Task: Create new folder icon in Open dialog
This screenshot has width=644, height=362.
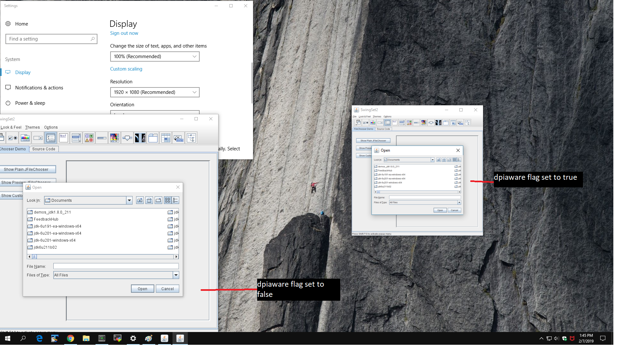Action: (158, 200)
